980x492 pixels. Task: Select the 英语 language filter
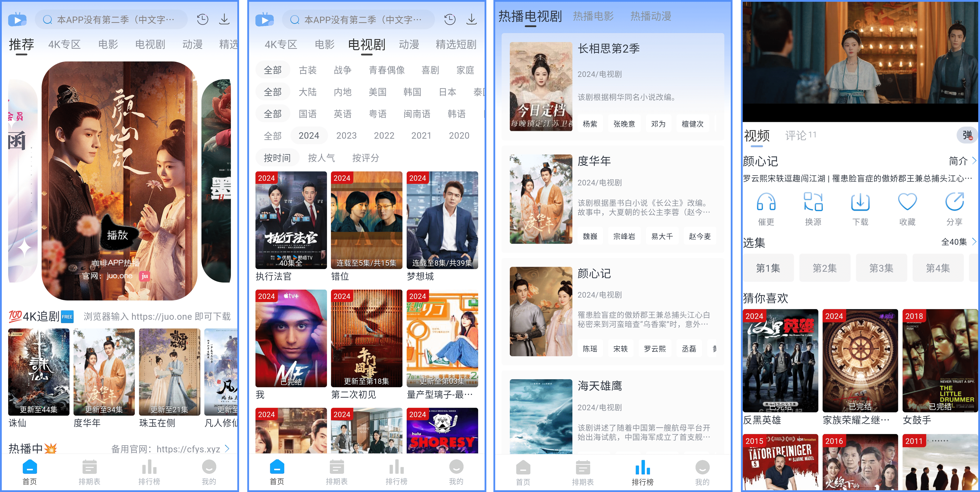coord(343,114)
